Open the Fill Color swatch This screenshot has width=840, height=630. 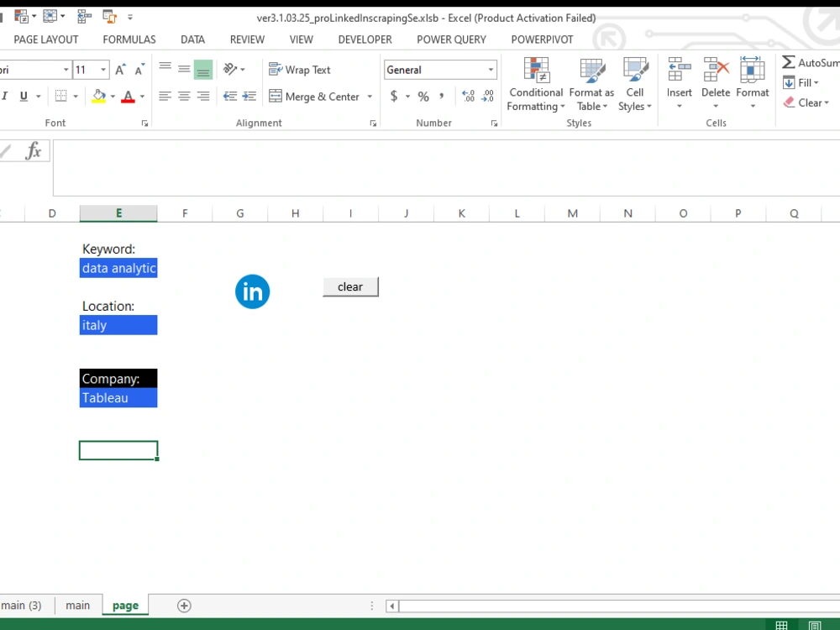98,96
